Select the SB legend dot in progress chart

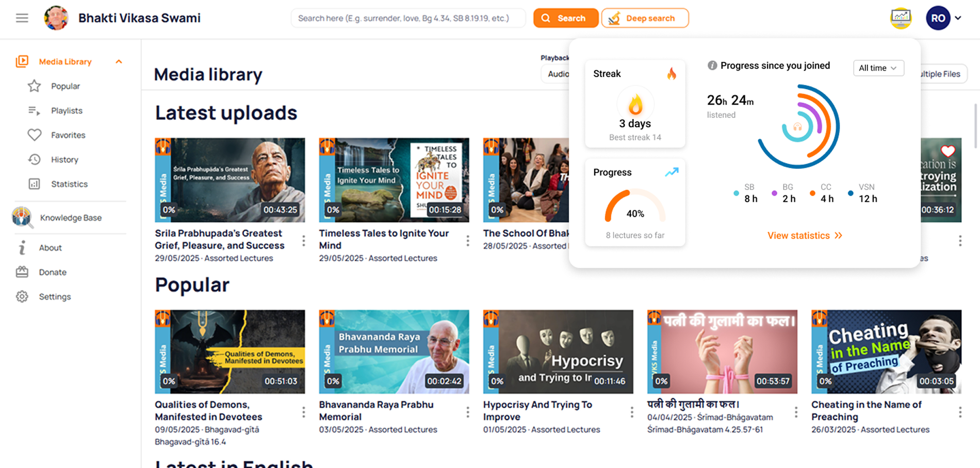point(736,193)
